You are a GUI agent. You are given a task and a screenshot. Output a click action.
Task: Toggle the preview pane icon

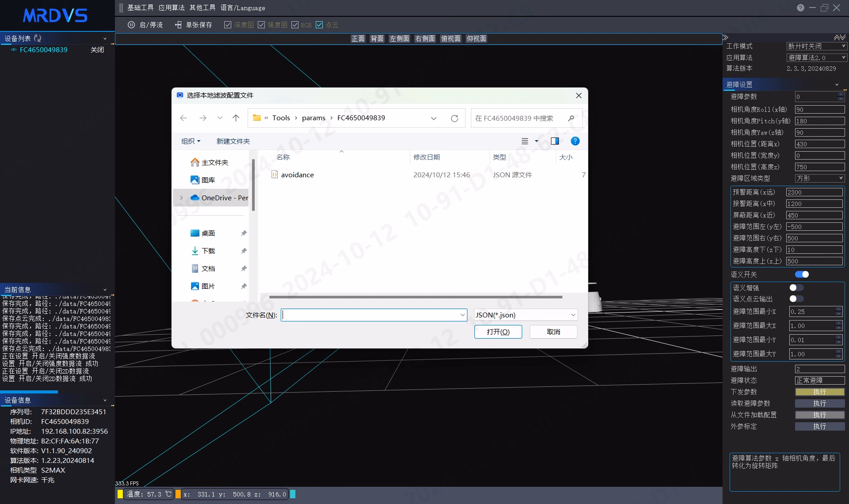pos(555,141)
